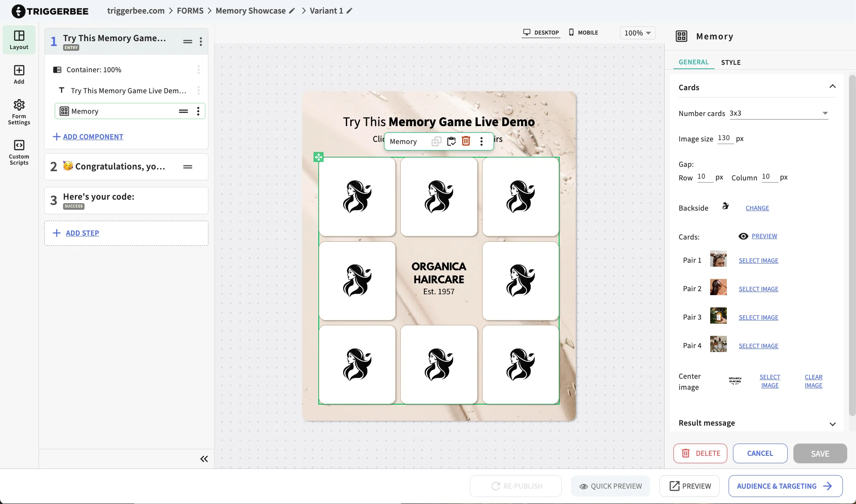The width and height of the screenshot is (856, 504).
Task: Click duplicate icon in Memory toolbar
Action: pyautogui.click(x=436, y=141)
